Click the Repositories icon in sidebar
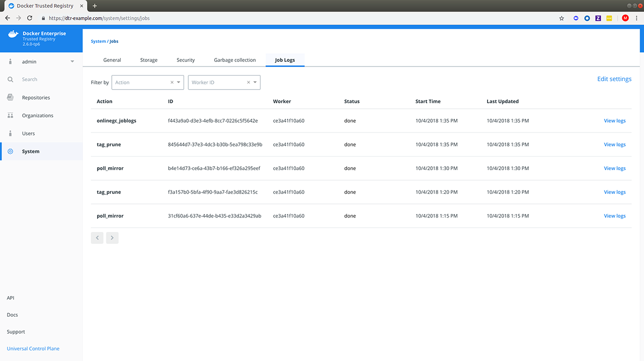The width and height of the screenshot is (644, 361). pyautogui.click(x=11, y=98)
